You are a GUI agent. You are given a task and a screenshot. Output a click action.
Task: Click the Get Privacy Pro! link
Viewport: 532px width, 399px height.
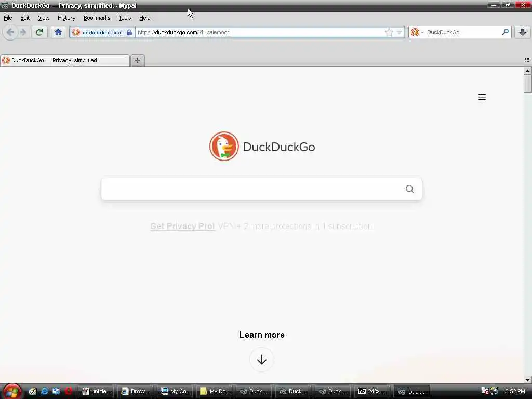182,227
